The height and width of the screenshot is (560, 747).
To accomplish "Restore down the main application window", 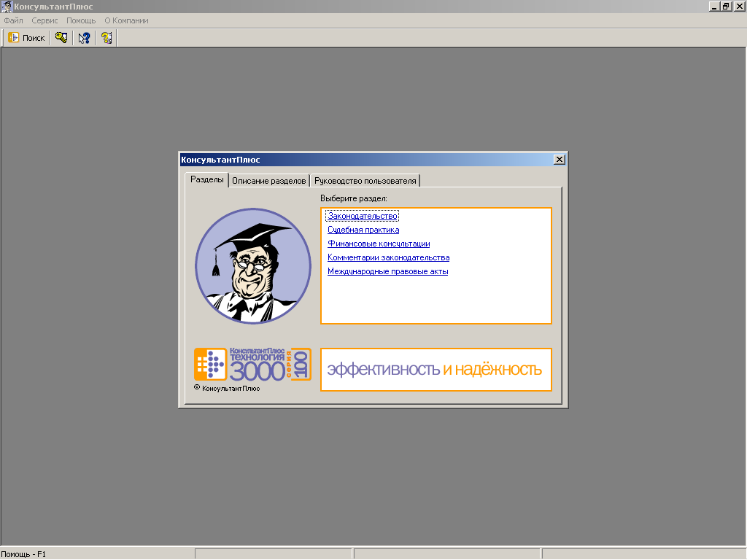I will [726, 6].
